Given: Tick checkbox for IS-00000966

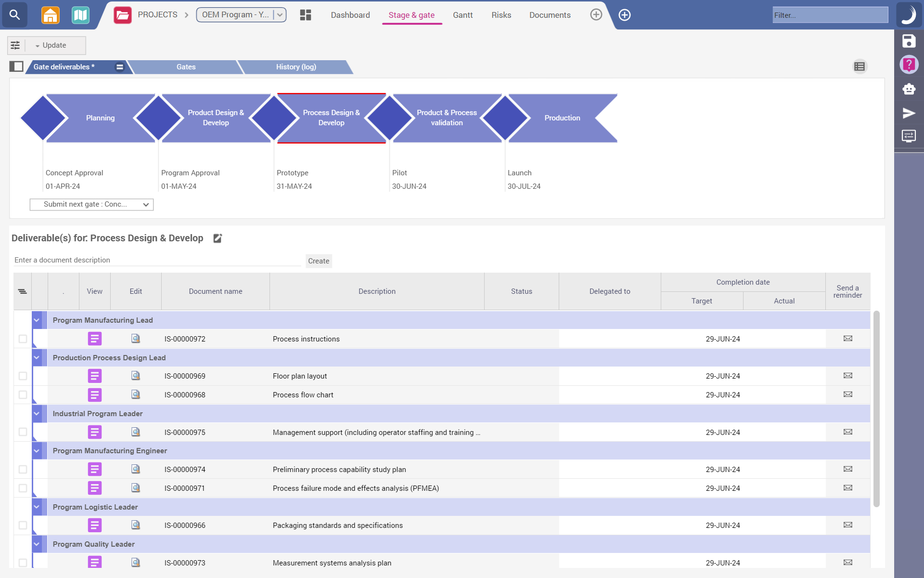Looking at the screenshot, I should pos(23,525).
